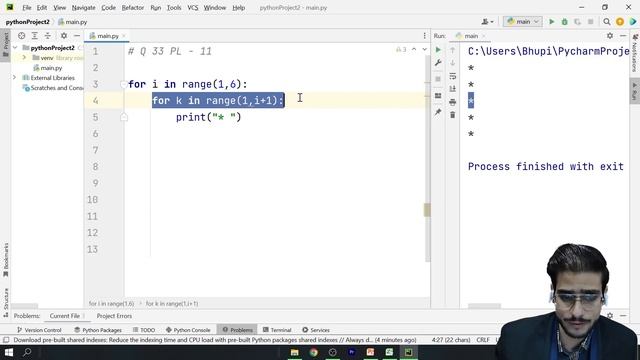
Task: Click the warnings count indicator in editor
Action: click(x=401, y=49)
